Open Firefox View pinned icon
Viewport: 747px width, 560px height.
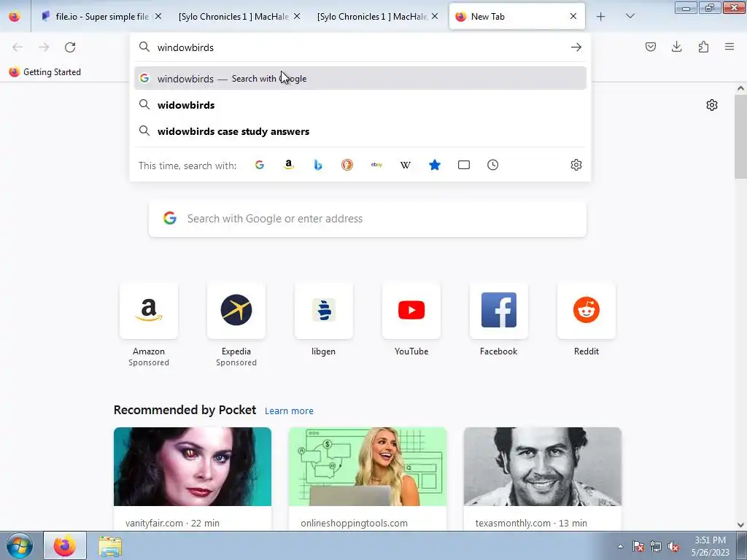click(15, 17)
